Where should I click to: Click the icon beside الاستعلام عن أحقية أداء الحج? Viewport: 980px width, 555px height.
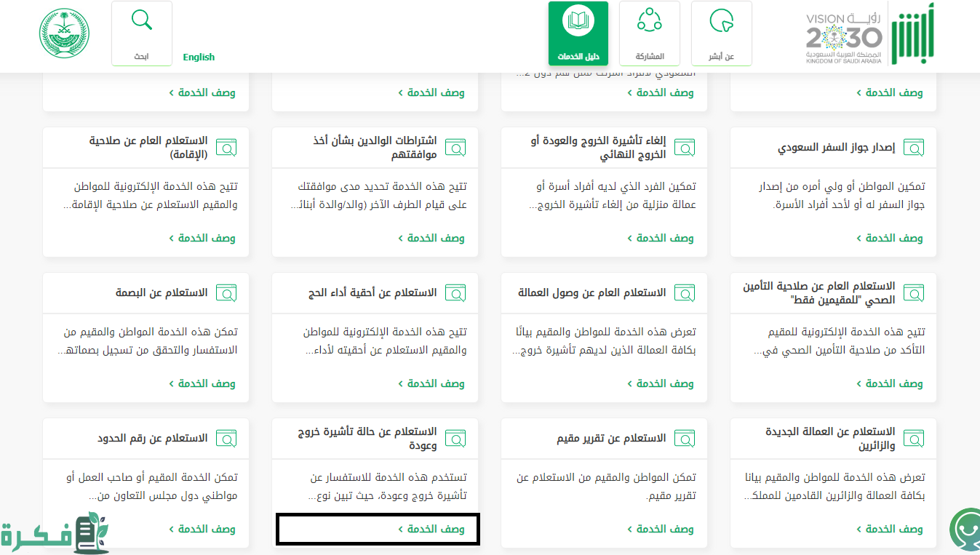point(455,293)
